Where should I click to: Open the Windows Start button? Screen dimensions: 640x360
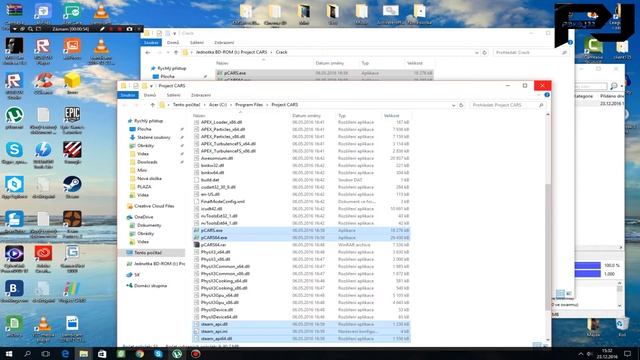tap(9, 354)
